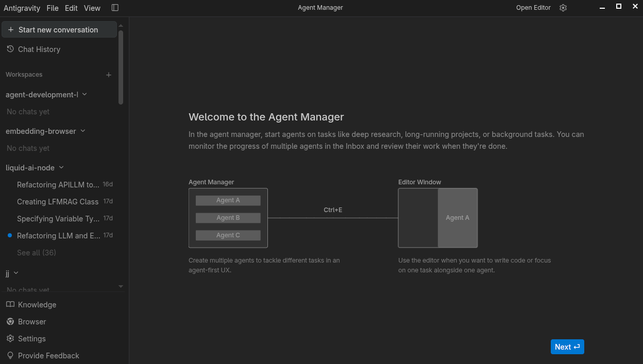643x364 pixels.
Task: Open settings gear next to Open Editor
Action: [563, 8]
